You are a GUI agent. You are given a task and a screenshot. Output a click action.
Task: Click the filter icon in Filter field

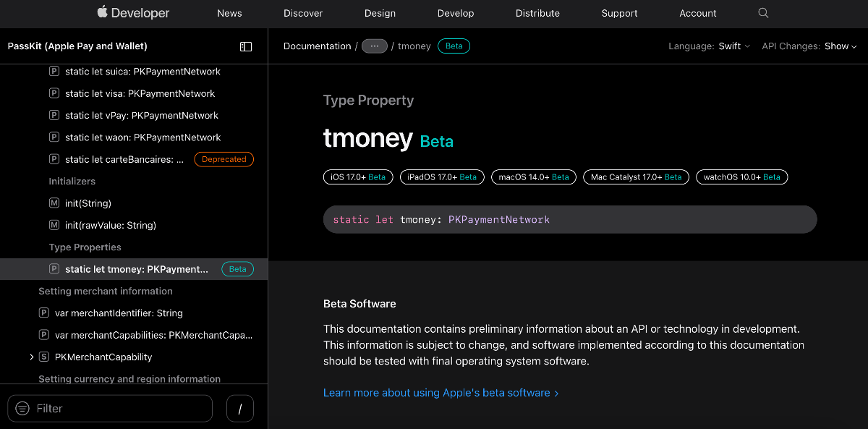coord(22,409)
